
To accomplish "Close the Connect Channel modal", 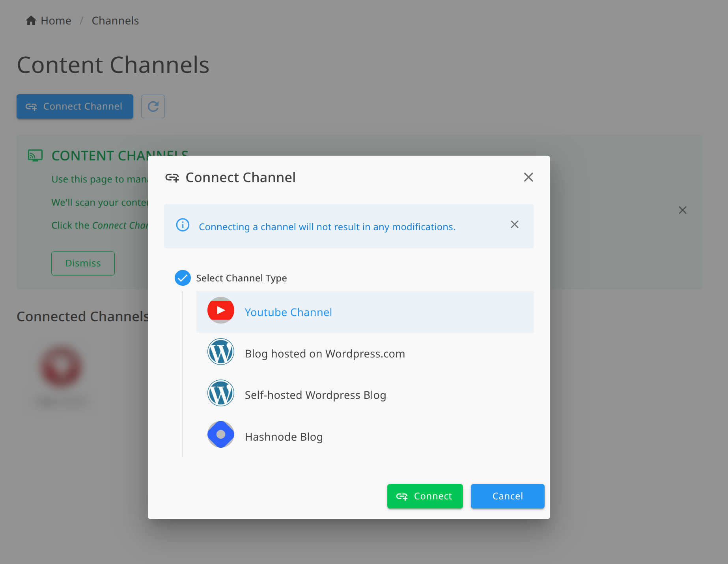I will pos(528,177).
